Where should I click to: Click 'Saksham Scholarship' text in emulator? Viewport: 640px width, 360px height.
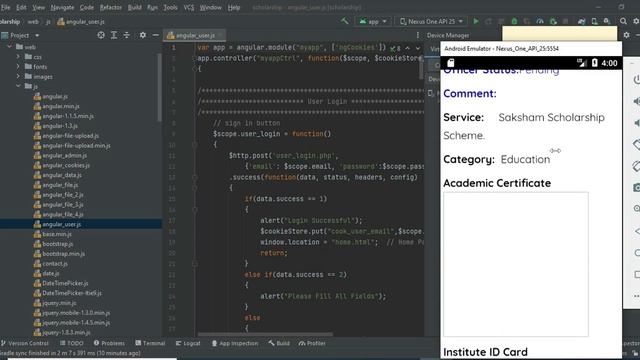551,118
